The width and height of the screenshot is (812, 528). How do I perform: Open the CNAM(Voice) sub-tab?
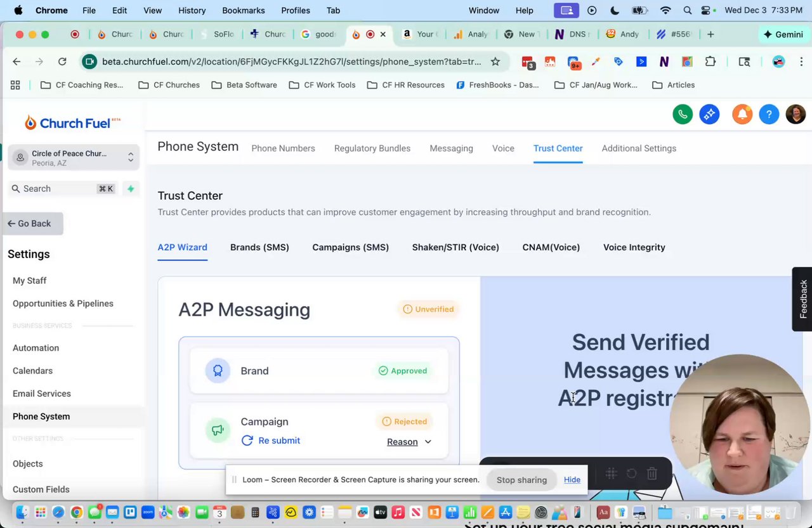tap(551, 247)
